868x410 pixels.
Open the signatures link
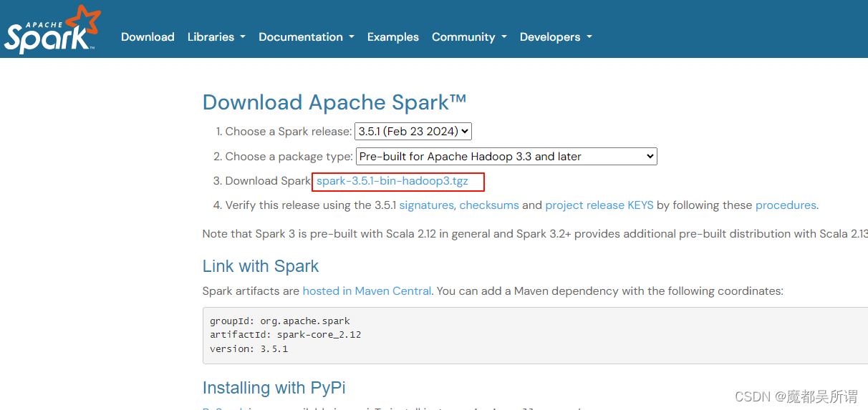pos(426,205)
